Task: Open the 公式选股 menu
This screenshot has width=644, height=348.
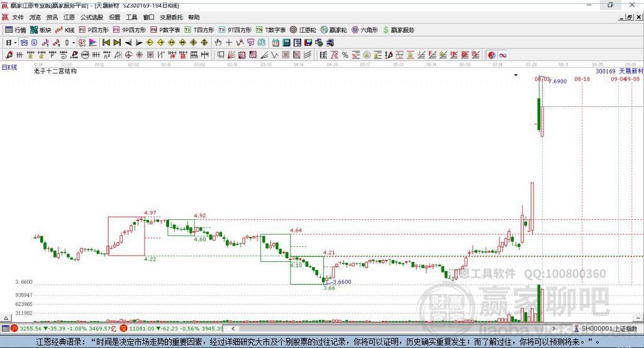Action: click(92, 17)
